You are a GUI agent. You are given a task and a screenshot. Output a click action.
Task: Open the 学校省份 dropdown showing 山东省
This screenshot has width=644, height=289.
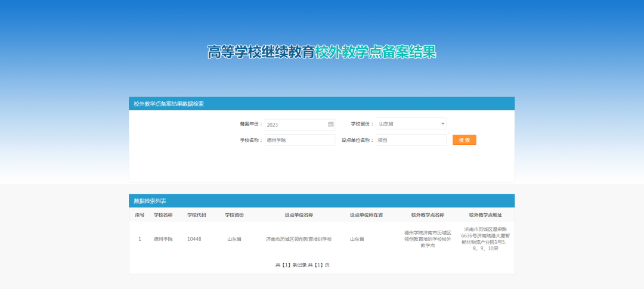[411, 123]
